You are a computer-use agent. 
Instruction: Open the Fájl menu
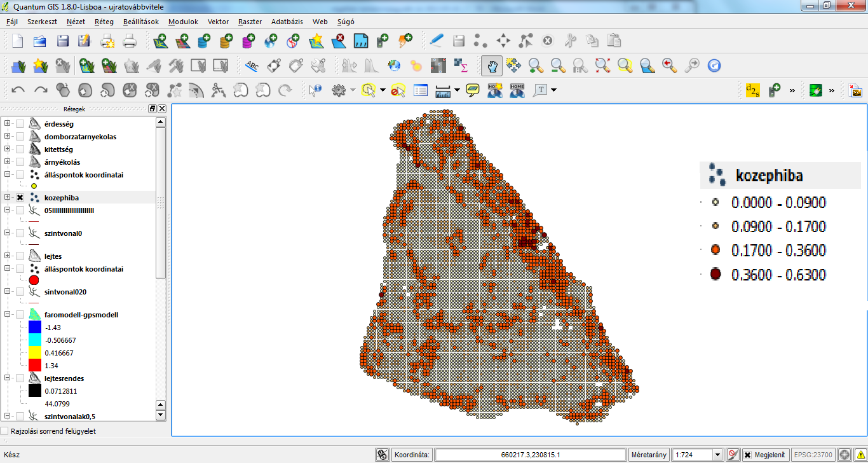pos(11,22)
